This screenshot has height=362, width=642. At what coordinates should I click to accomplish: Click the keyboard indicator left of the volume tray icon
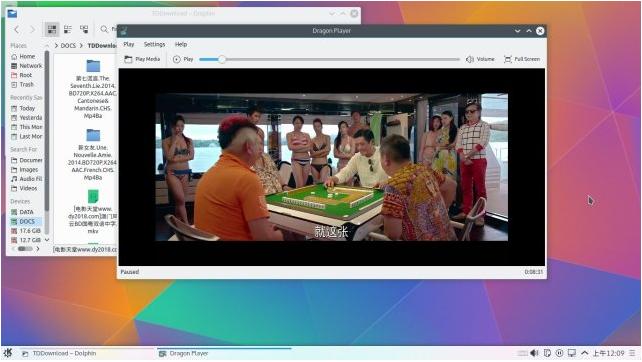click(x=522, y=353)
